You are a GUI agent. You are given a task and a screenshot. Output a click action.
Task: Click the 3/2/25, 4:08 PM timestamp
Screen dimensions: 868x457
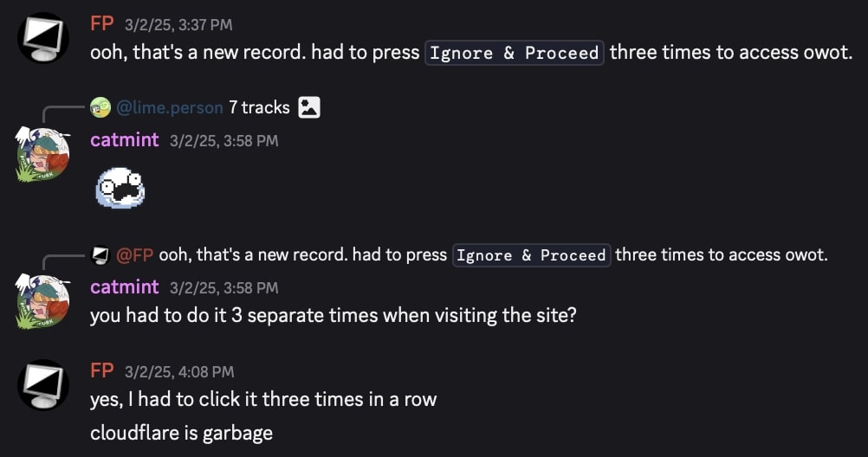[x=179, y=371]
